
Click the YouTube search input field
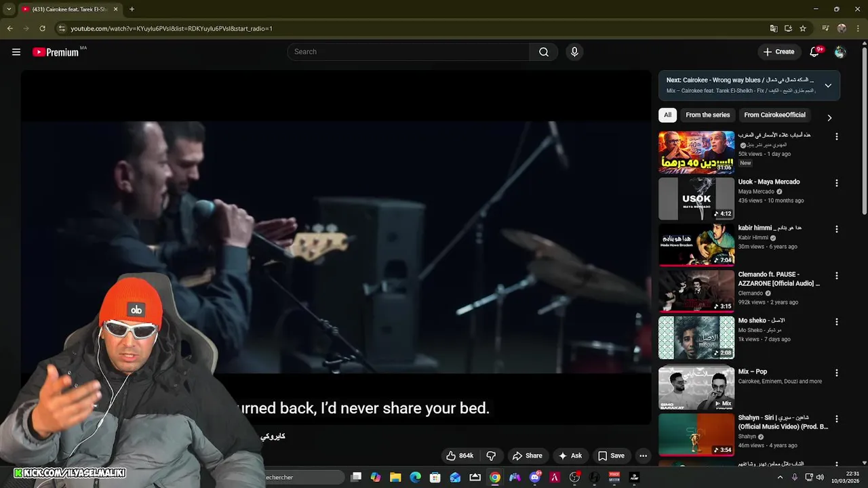(409, 52)
